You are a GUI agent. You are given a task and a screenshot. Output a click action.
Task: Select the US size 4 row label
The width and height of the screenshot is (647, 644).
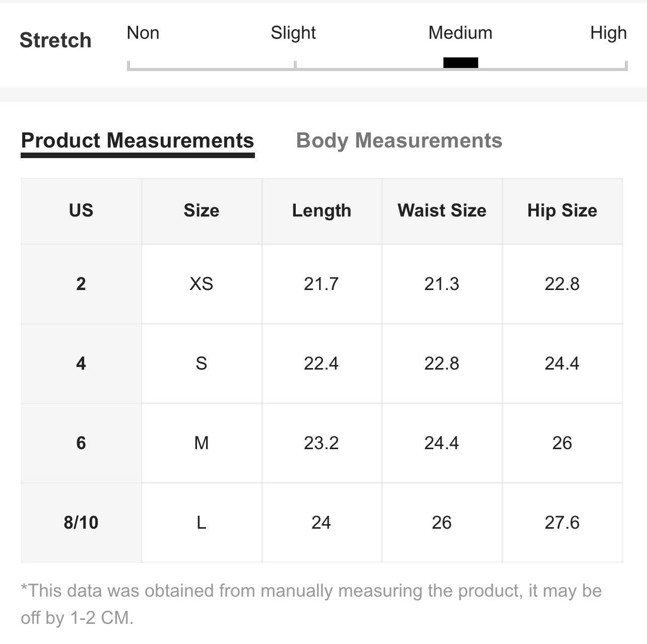[x=81, y=364]
